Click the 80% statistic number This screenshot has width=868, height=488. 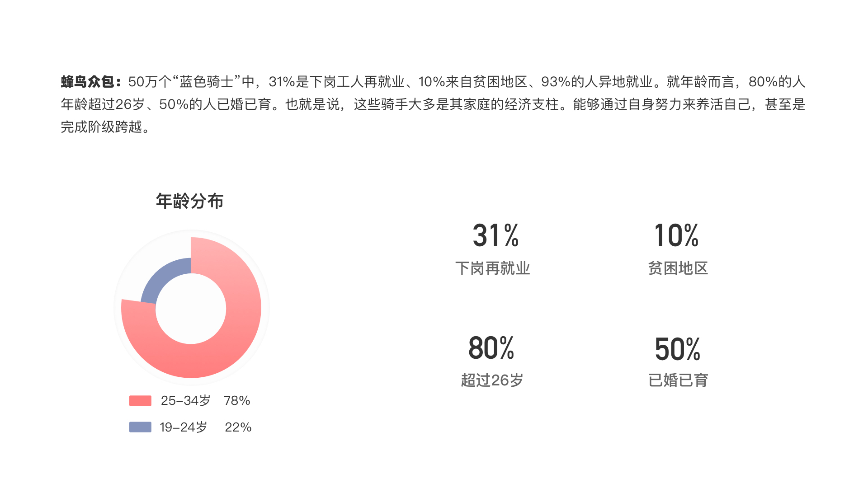(491, 348)
